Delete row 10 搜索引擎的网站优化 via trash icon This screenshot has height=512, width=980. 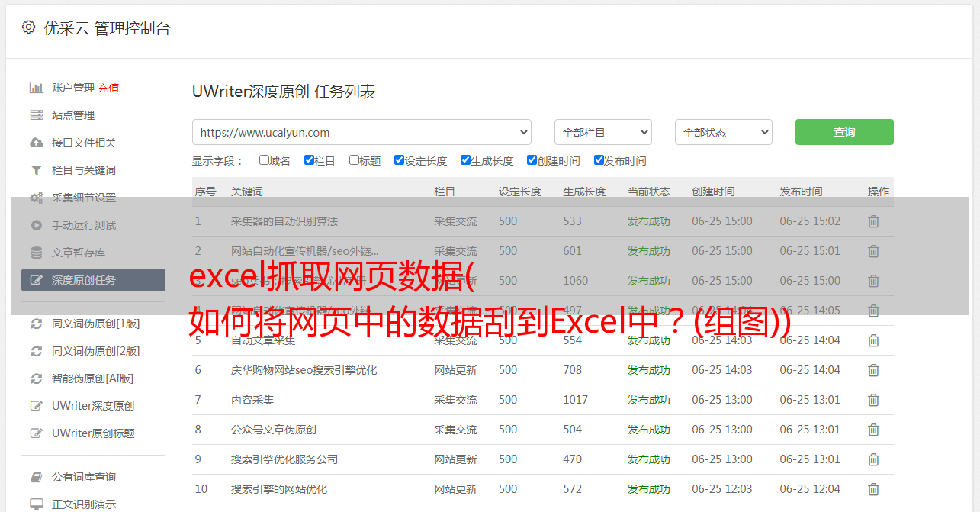pyautogui.click(x=873, y=489)
